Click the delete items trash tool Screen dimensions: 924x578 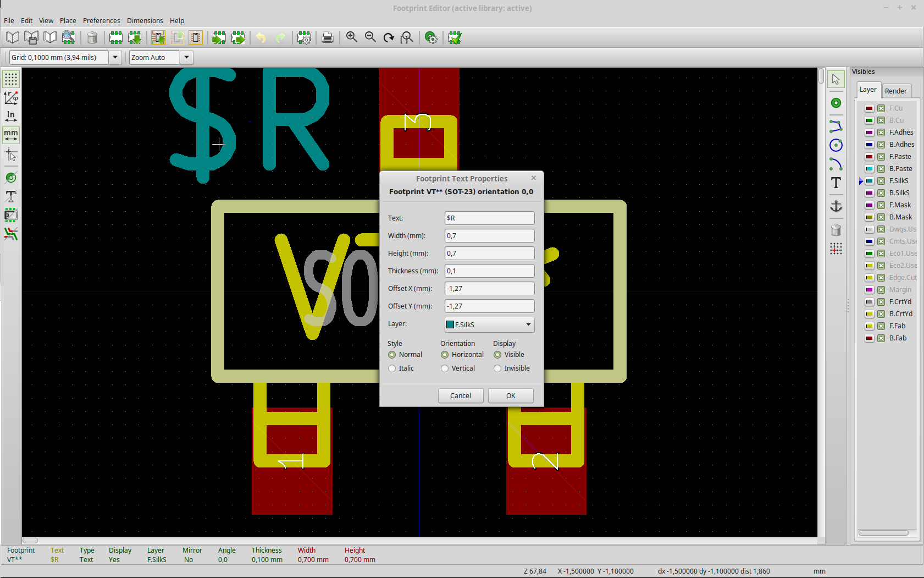[x=836, y=230]
